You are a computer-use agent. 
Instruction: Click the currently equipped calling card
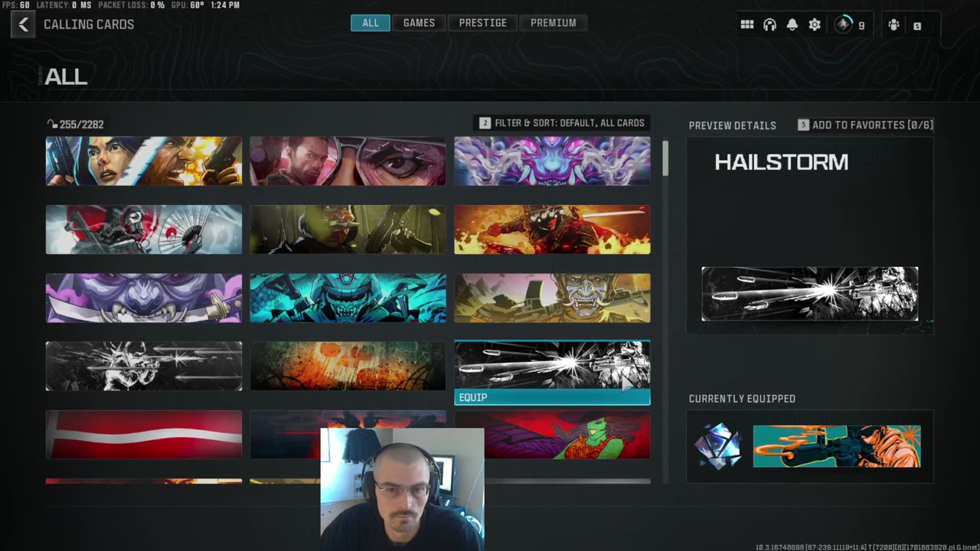tap(837, 446)
